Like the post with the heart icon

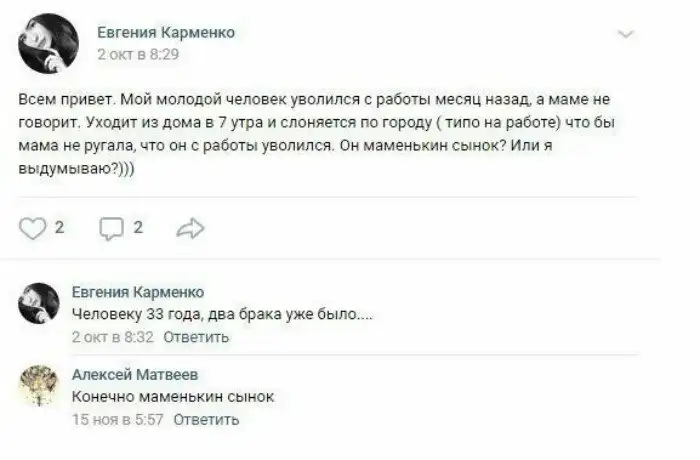tap(33, 229)
